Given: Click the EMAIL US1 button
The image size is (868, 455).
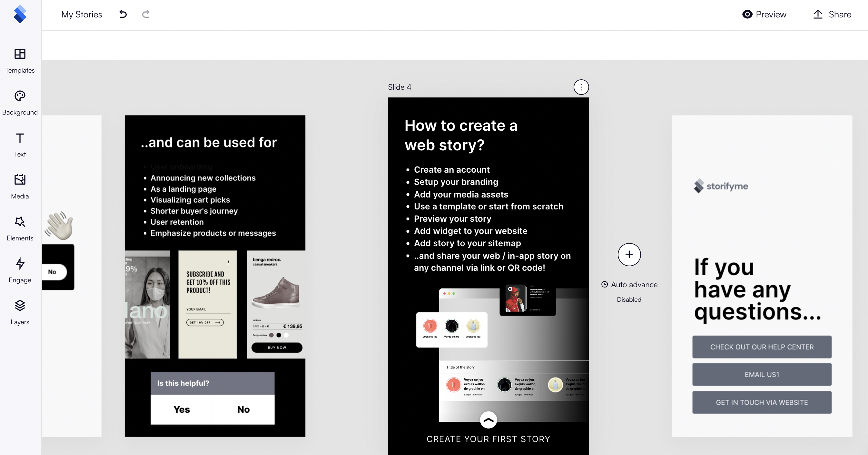Looking at the screenshot, I should [762, 374].
